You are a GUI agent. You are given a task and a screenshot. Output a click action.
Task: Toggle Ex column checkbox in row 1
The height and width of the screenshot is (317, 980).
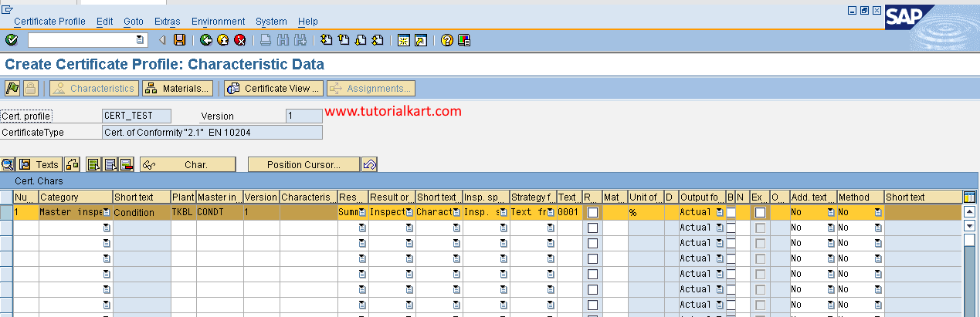761,212
